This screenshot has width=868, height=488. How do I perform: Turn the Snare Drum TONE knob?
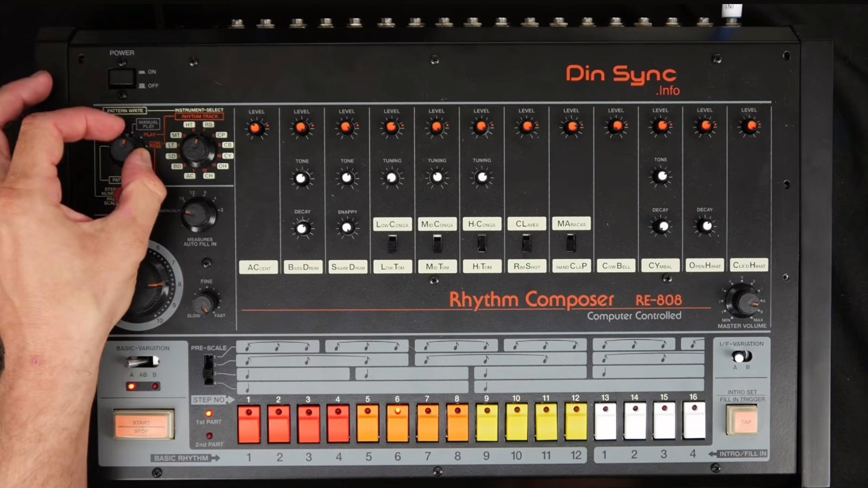347,178
